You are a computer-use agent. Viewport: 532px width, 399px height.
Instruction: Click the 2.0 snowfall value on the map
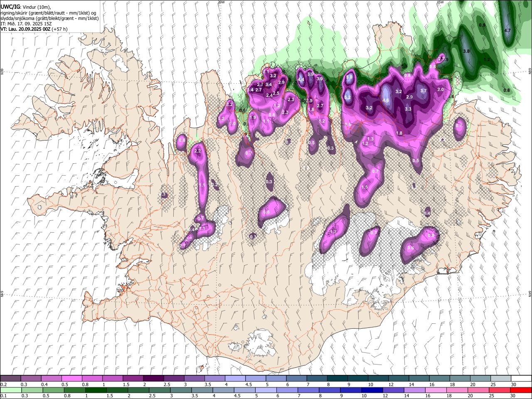click(x=441, y=89)
